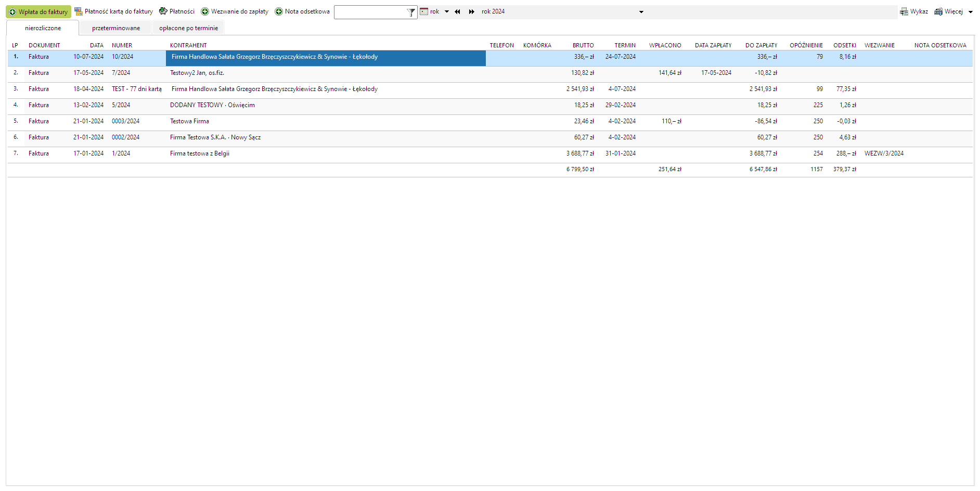The height and width of the screenshot is (491, 980).
Task: Open the Wykaz print report
Action: [x=914, y=11]
